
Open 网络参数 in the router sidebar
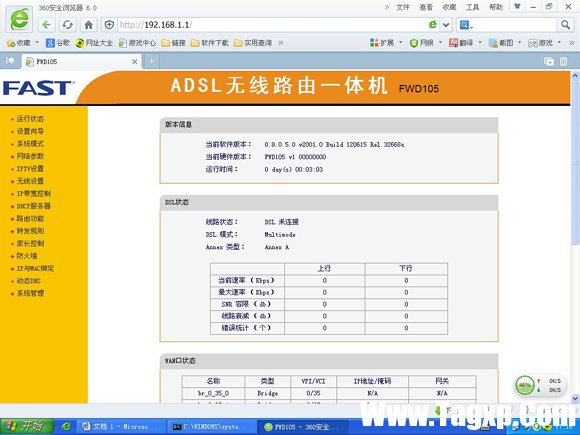[30, 156]
